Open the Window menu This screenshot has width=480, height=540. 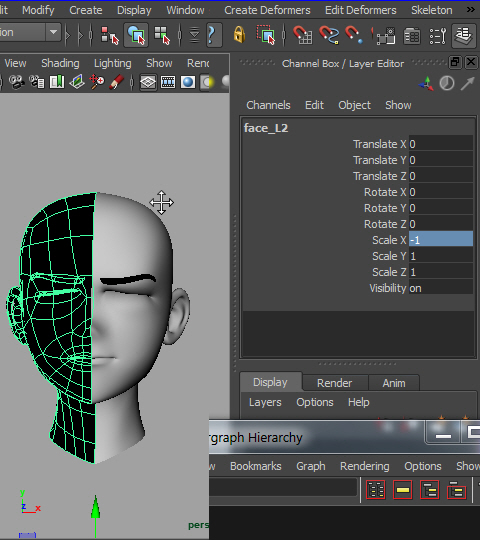pyautogui.click(x=185, y=10)
